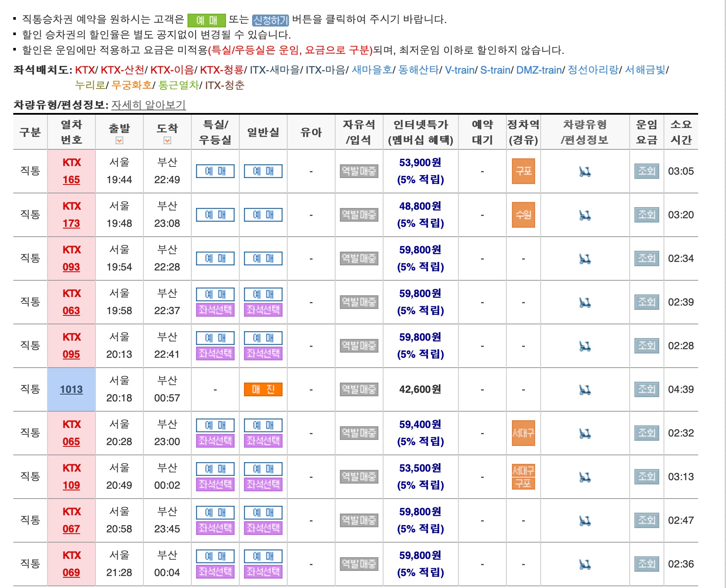Open train number 1013 link

(x=71, y=389)
